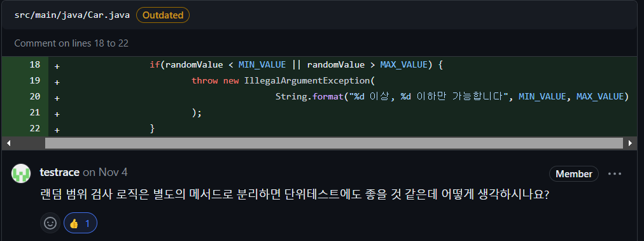
Task: Select line number 18
Action: 36,65
